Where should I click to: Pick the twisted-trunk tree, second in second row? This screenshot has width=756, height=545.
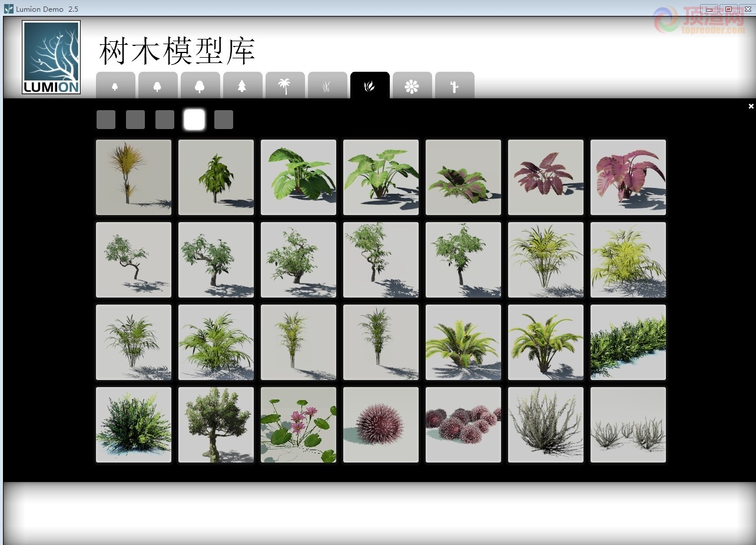pos(216,260)
